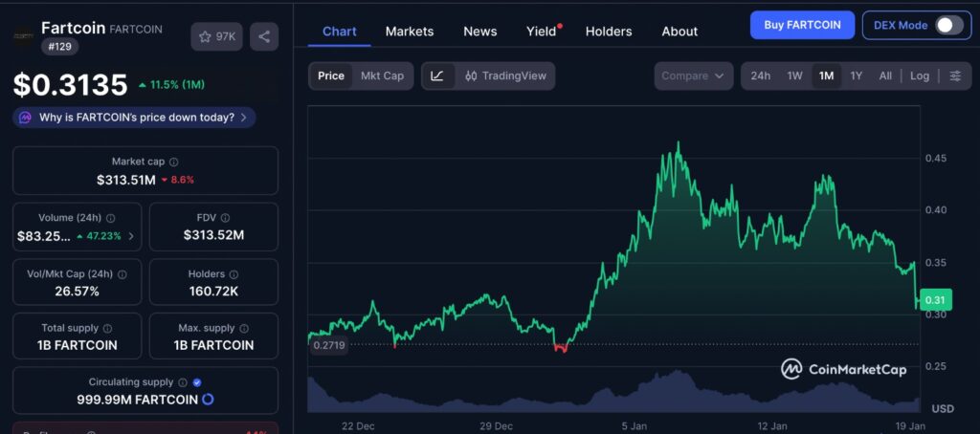Click the 47.23% volume change
The image size is (980, 434).
point(99,236)
